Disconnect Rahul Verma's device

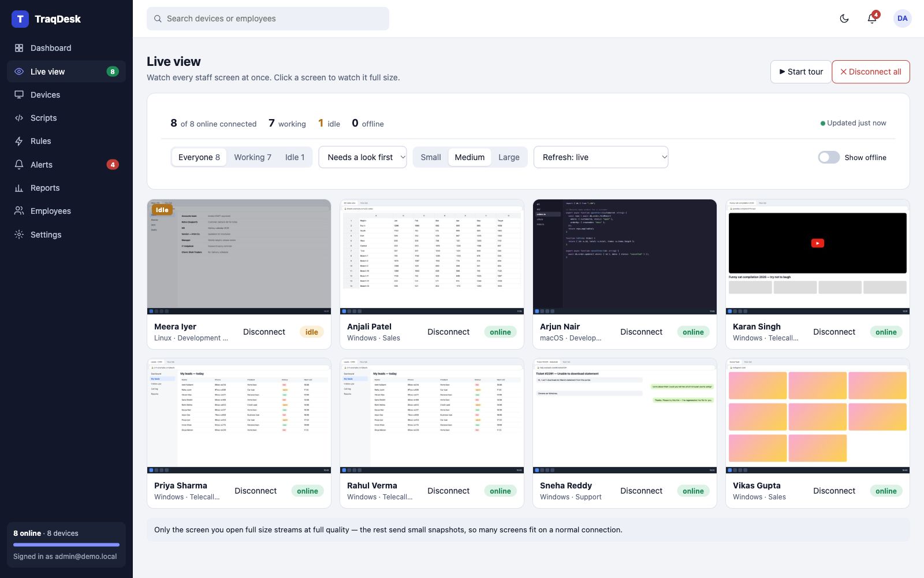(448, 491)
